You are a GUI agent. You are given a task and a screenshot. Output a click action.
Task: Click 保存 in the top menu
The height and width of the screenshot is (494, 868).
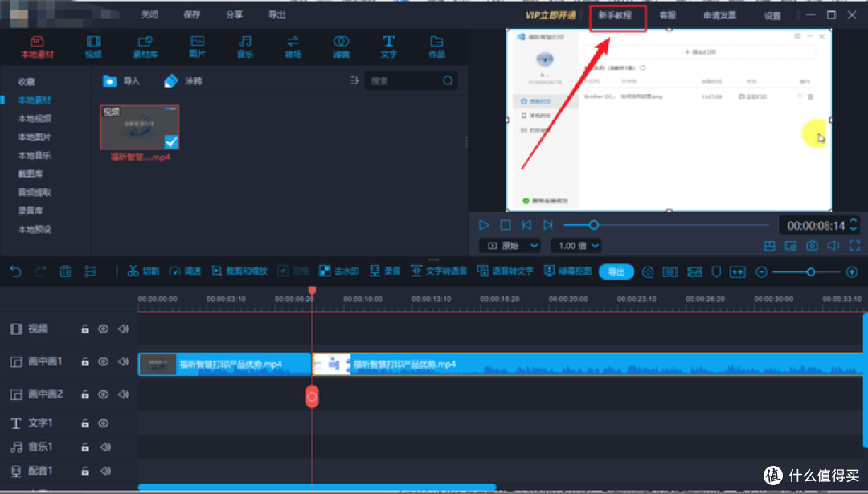click(191, 15)
